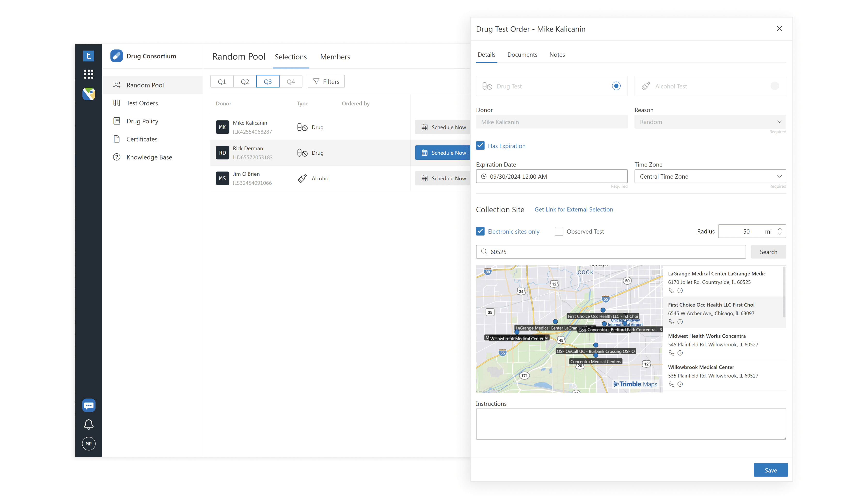The height and width of the screenshot is (498, 868).
Task: Click phone icon for Midwest Health Works Concentra
Action: point(671,353)
